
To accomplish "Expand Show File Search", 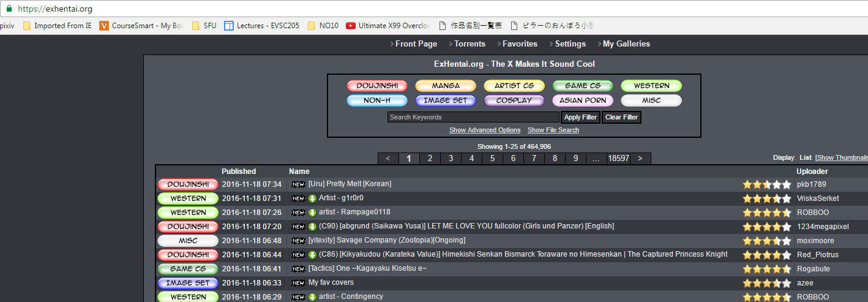I will point(553,130).
